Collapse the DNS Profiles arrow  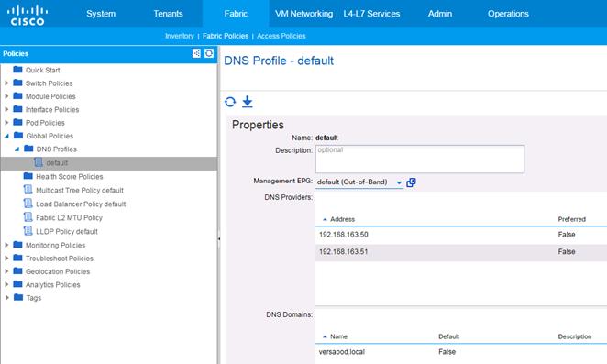17,149
